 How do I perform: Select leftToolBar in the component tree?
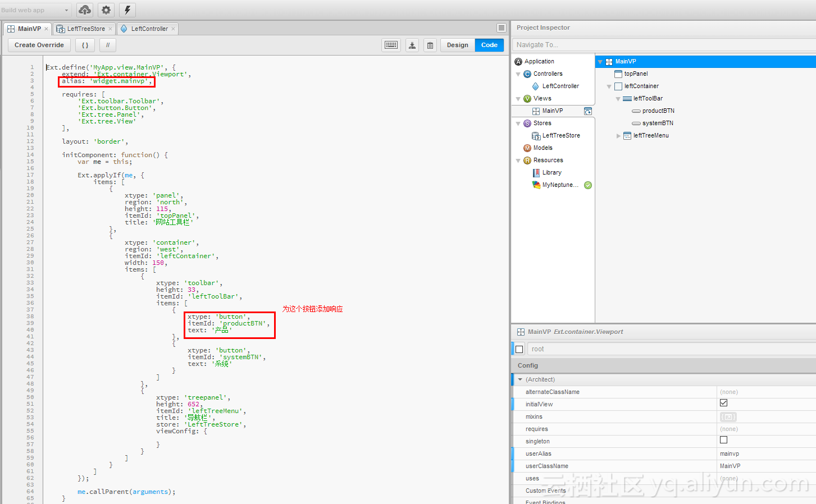[x=648, y=99]
